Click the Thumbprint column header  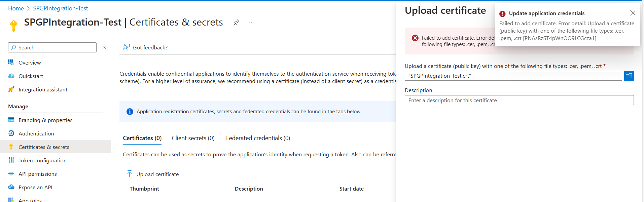[x=144, y=189]
